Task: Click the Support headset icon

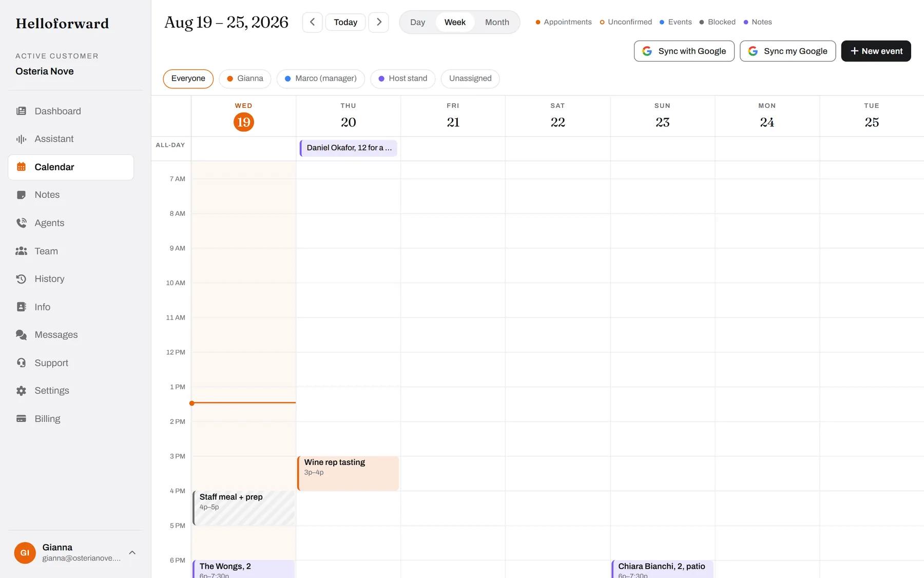Action: 21,363
